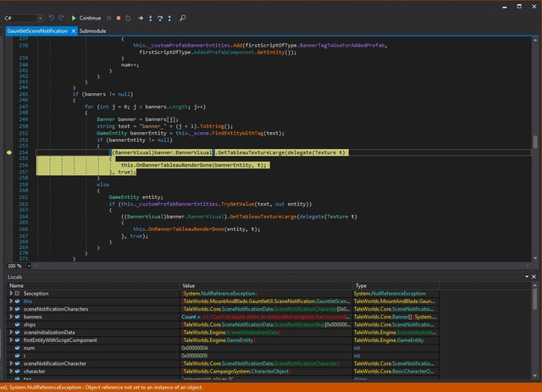Select banners 'Count =' value cell

[266, 317]
